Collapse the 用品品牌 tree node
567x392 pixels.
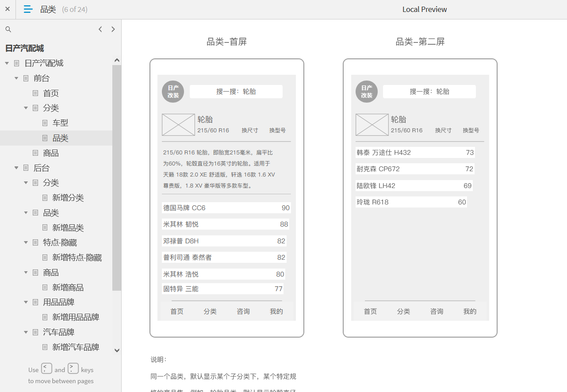point(26,303)
